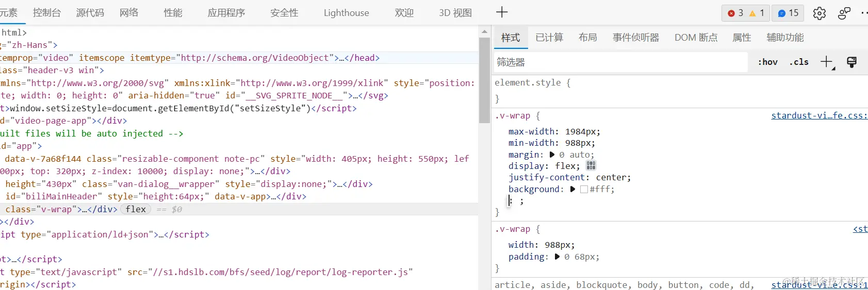Viewport: 868px width, 290px height.
Task: Select the 属性 properties subtab
Action: 742,38
